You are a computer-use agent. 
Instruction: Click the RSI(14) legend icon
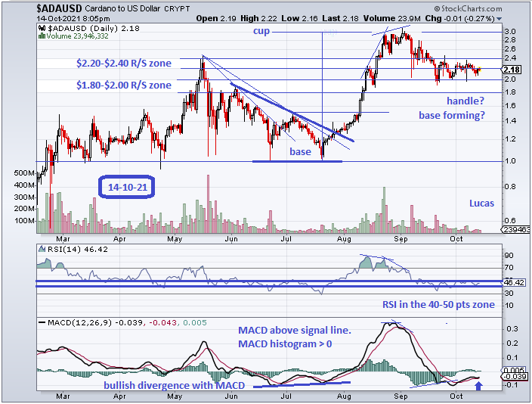42,249
